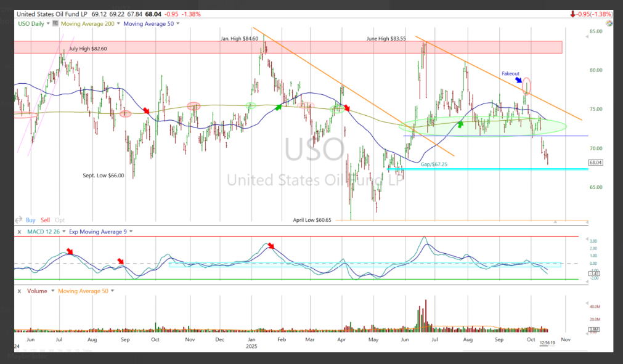Click the Sell link
This screenshot has height=364, width=623.
pos(46,220)
